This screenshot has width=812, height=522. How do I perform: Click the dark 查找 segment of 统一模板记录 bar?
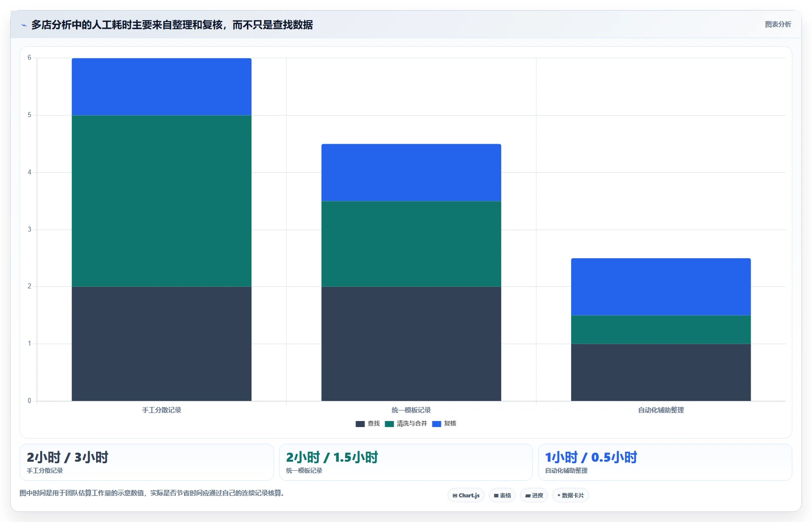click(411, 344)
